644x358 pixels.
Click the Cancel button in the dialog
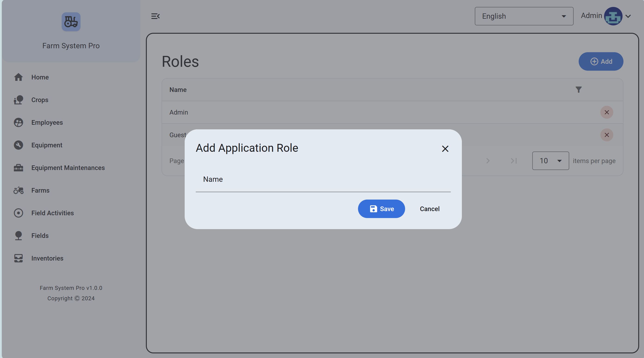pyautogui.click(x=430, y=209)
